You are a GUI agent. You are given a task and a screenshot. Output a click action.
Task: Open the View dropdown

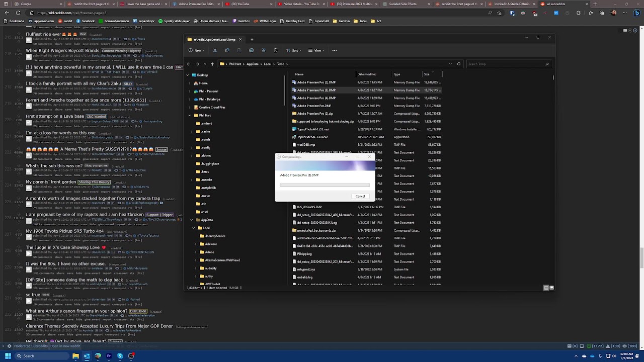click(317, 50)
